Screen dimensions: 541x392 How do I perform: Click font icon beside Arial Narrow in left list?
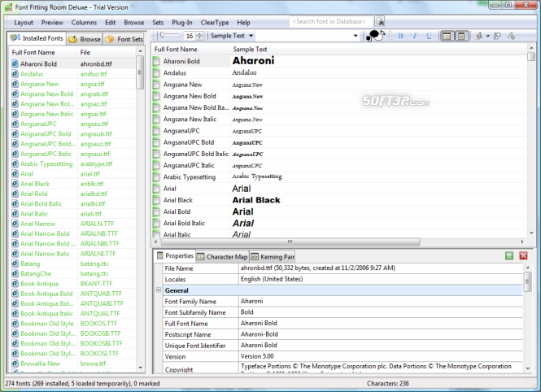tap(15, 224)
